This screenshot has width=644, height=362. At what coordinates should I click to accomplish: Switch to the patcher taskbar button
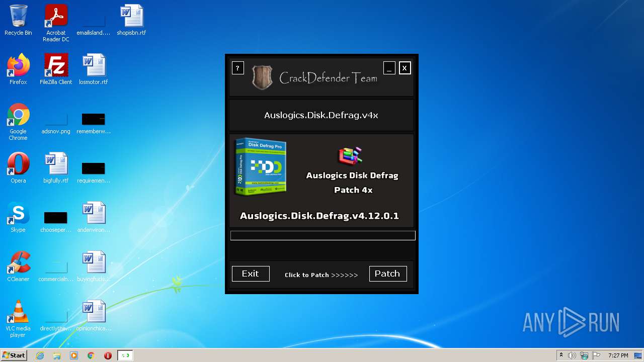[x=125, y=355]
